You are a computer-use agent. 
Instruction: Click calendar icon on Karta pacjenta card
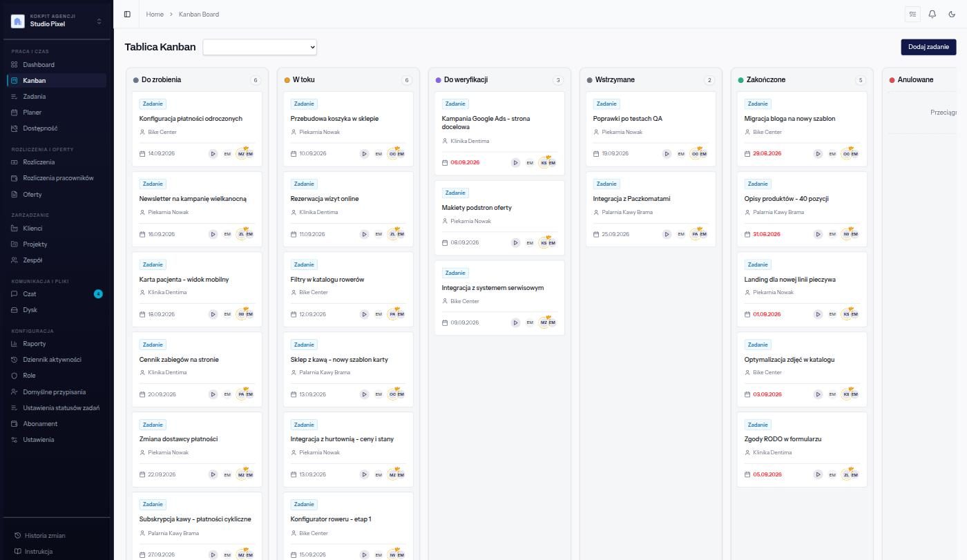[143, 314]
